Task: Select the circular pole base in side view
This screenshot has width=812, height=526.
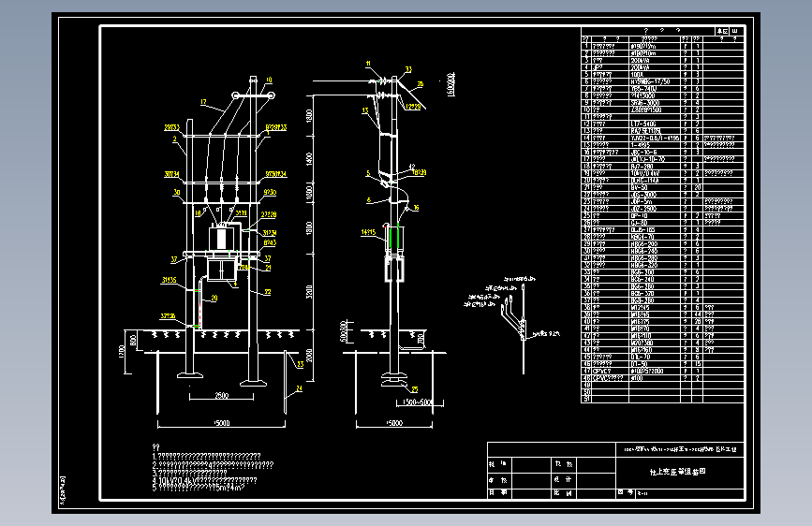Action: pos(394,379)
